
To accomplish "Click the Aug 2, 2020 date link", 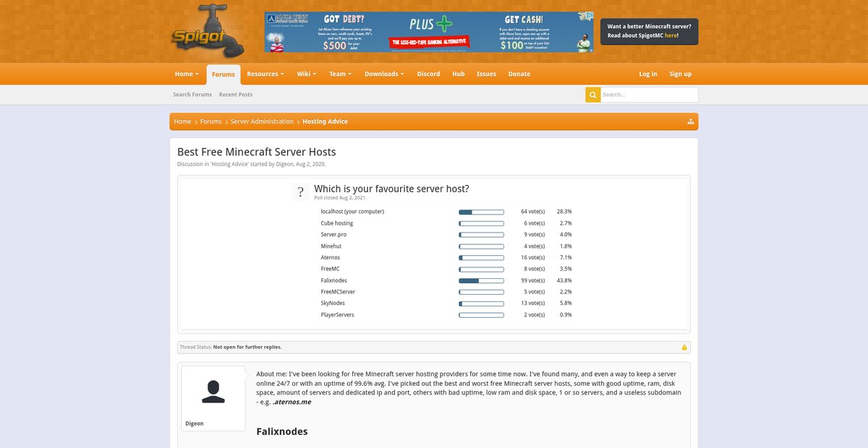I will point(310,164).
